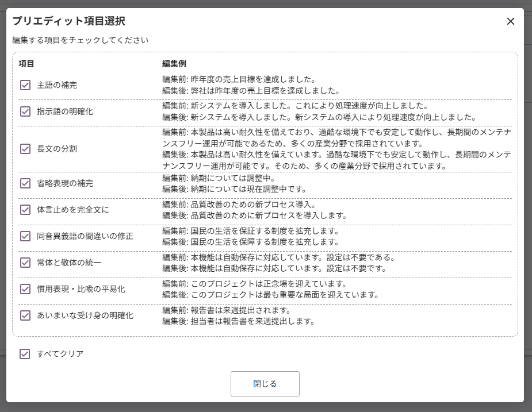Uncheck the 長文の分割 checkbox
This screenshot has height=412, width=532.
click(x=25, y=148)
